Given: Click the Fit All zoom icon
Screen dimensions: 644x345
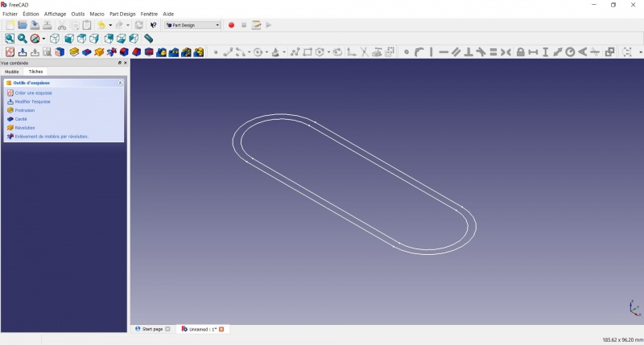Looking at the screenshot, I should (10, 39).
